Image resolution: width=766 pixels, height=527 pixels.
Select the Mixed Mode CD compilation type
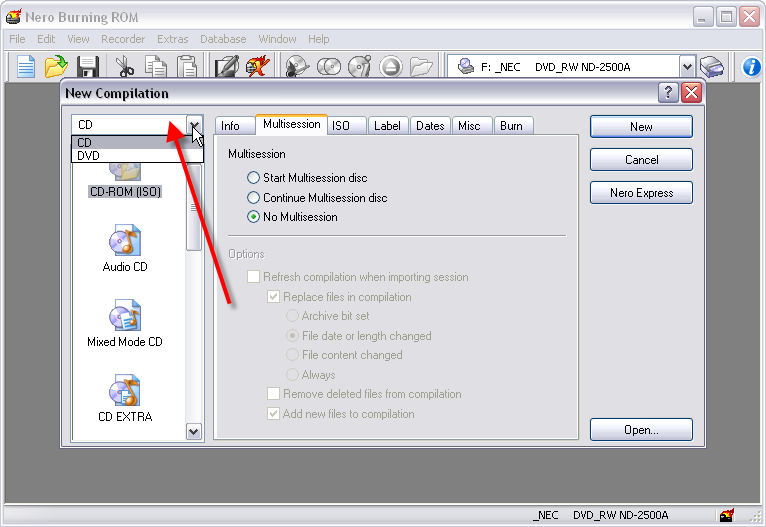coord(125,323)
